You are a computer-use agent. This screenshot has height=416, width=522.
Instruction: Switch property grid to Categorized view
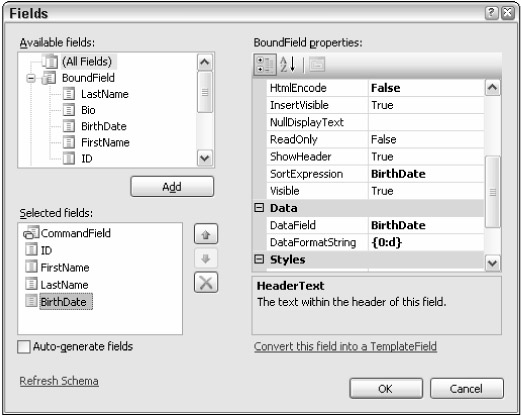265,64
